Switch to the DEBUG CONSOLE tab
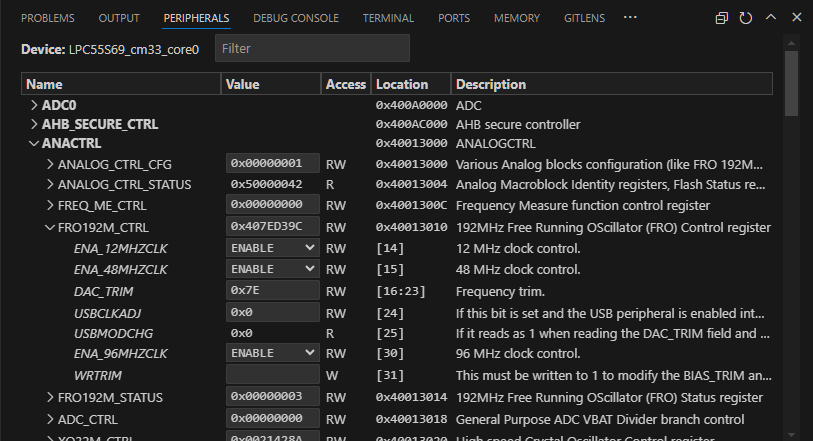The width and height of the screenshot is (813, 441). pos(295,18)
